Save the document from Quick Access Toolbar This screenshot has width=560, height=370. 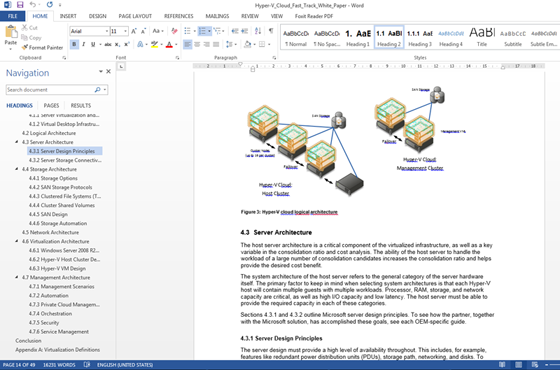pyautogui.click(x=20, y=5)
